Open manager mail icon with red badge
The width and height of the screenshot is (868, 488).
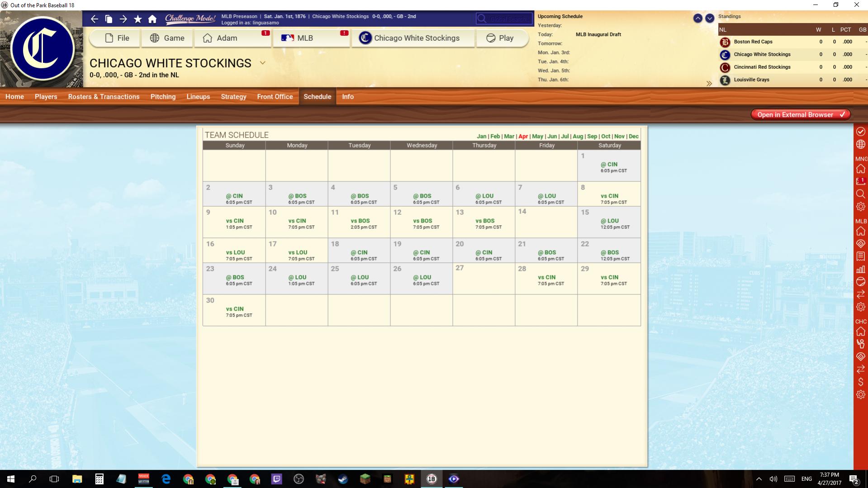pos(860,181)
